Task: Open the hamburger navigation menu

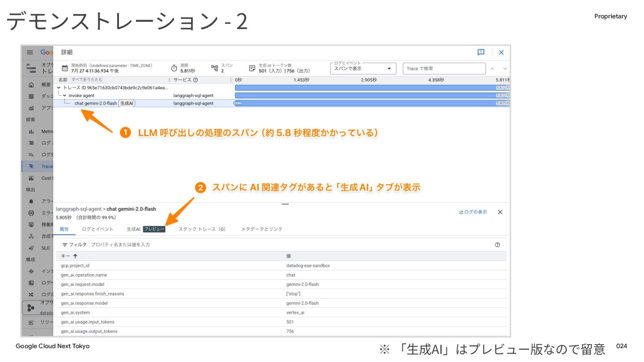Action: [30, 52]
